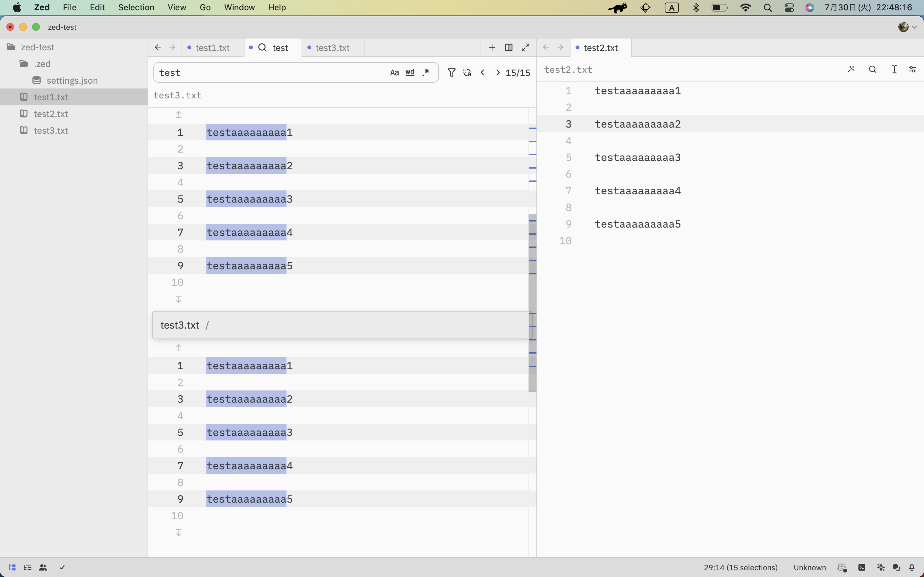Enable regex search option
Screen dimensions: 924x577
pos(426,72)
